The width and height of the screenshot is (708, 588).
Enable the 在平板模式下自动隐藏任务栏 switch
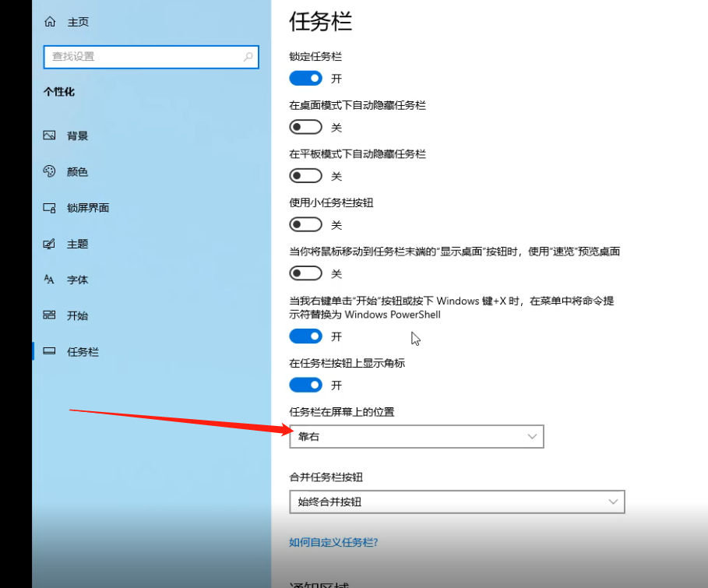[x=305, y=175]
